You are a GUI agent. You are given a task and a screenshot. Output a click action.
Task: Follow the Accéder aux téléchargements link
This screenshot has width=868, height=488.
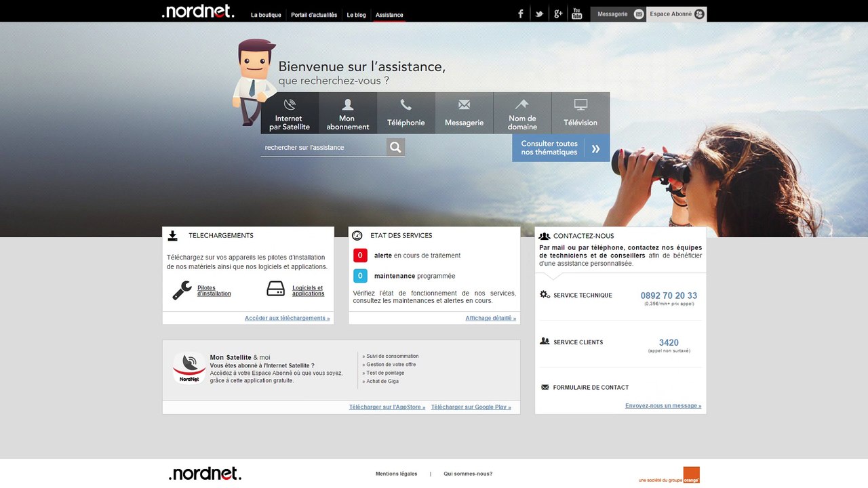click(x=288, y=318)
